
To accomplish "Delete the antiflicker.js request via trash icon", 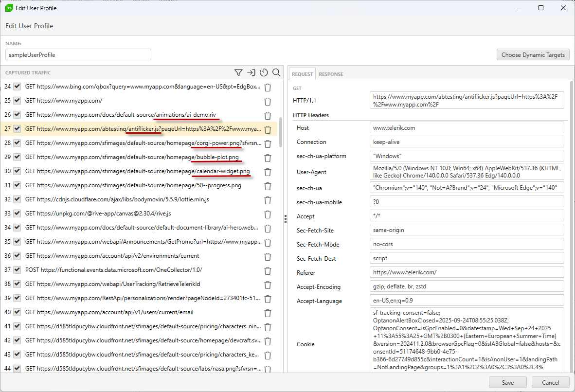I will tap(268, 129).
